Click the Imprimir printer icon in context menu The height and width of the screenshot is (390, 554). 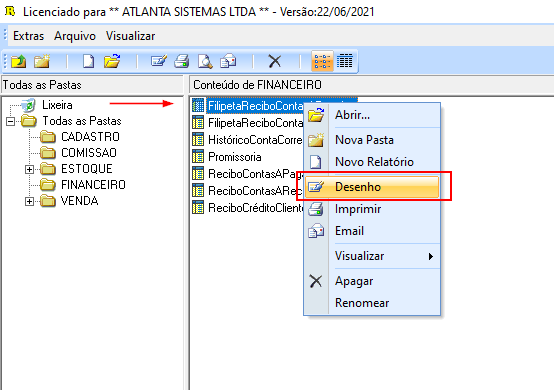point(316,209)
